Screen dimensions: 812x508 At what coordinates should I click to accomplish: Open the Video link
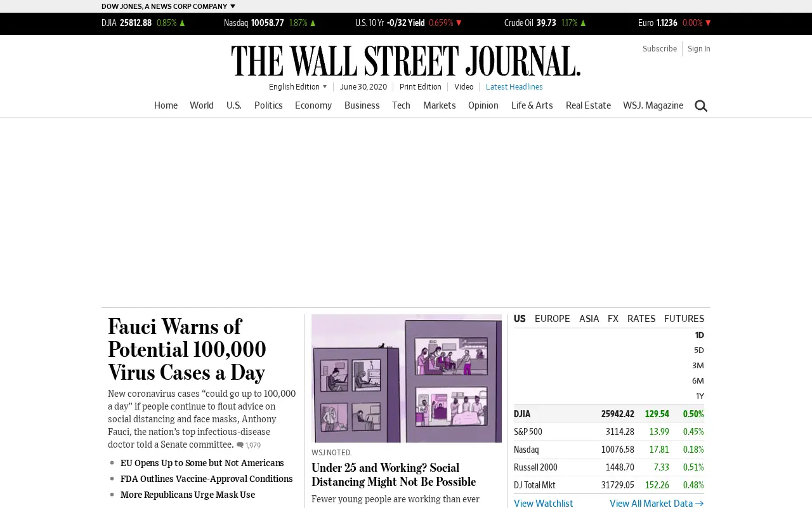(x=464, y=87)
